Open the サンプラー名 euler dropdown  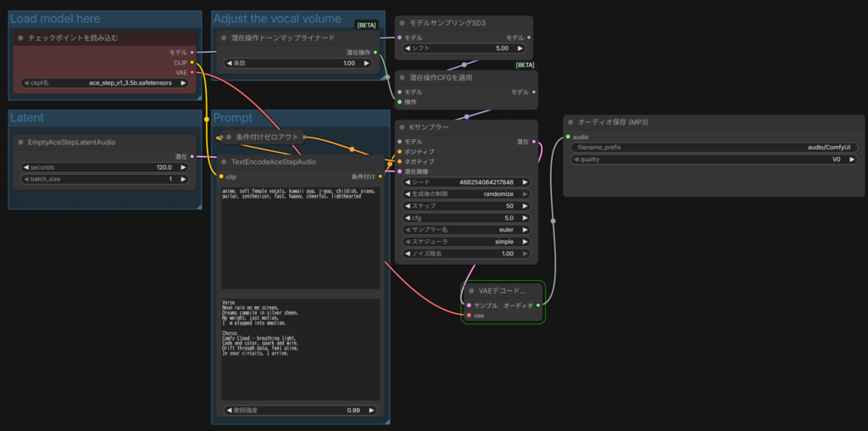point(465,229)
